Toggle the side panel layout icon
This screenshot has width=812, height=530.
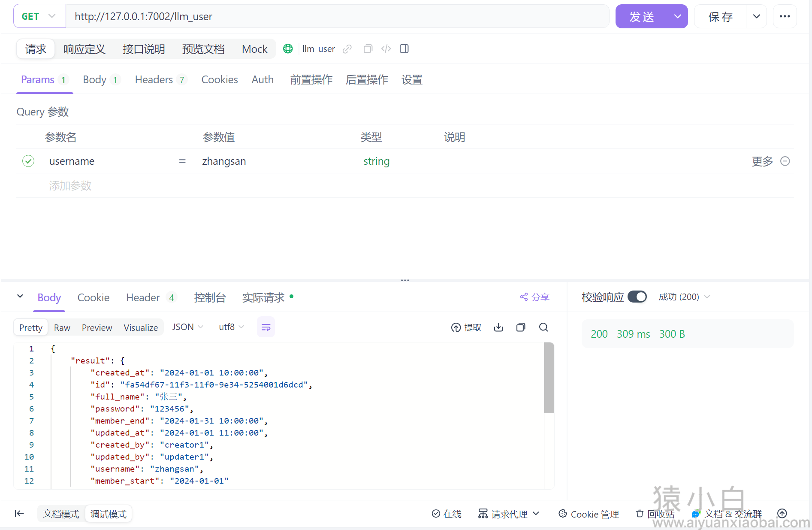[404, 49]
